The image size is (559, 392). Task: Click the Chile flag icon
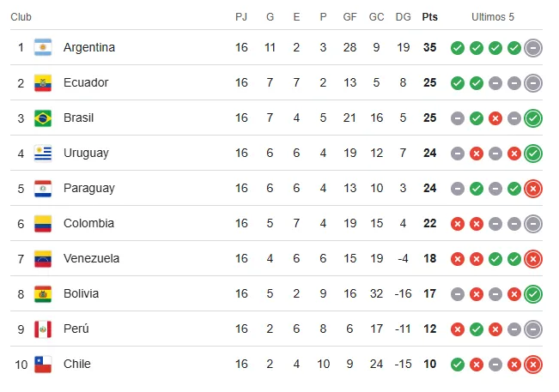point(43,364)
